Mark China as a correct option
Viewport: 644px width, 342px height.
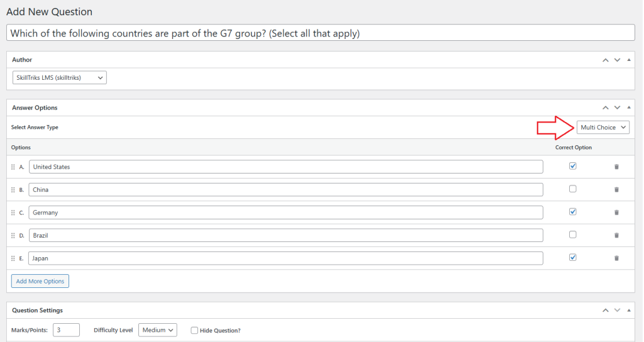[x=572, y=189]
